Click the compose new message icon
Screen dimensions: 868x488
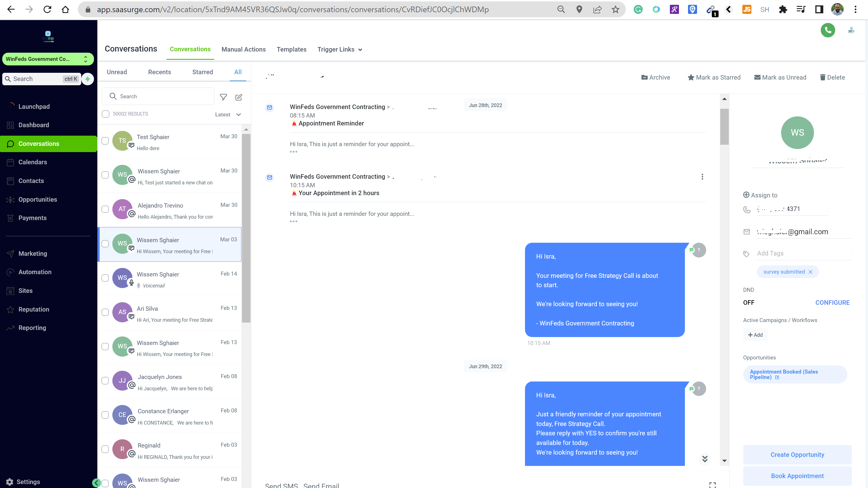click(x=239, y=97)
